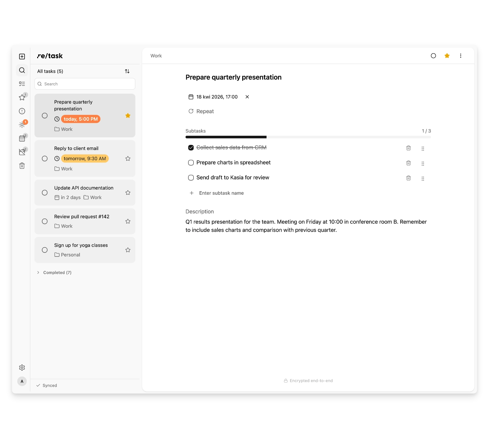
Task: Mark Prepare quarterly presentation complete in list
Action: [x=45, y=116]
